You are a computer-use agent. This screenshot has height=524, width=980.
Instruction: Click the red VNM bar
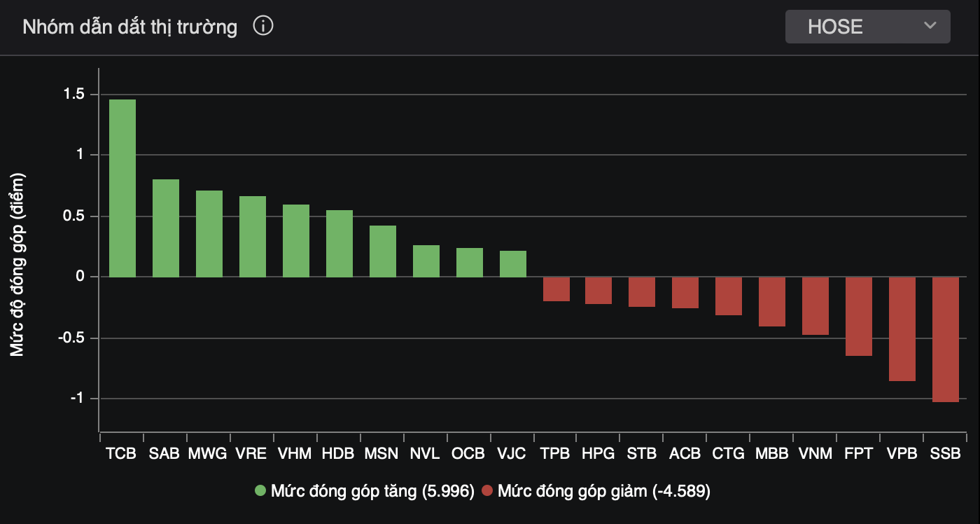click(815, 306)
